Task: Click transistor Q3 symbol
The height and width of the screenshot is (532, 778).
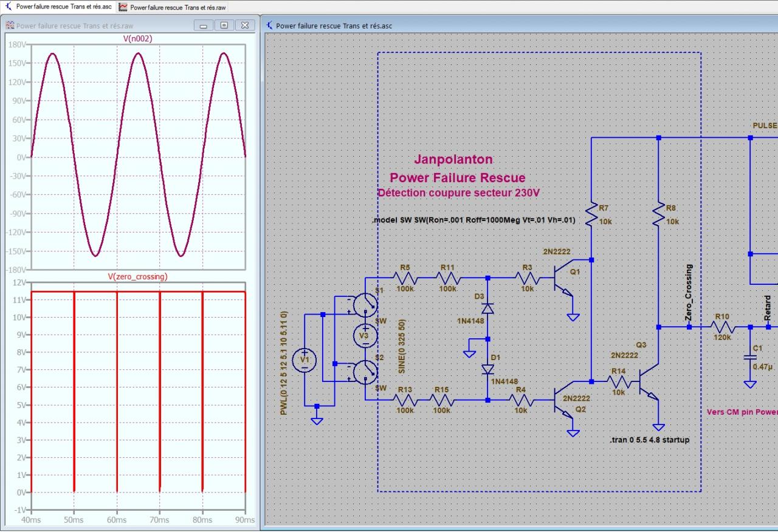Action: click(x=649, y=383)
